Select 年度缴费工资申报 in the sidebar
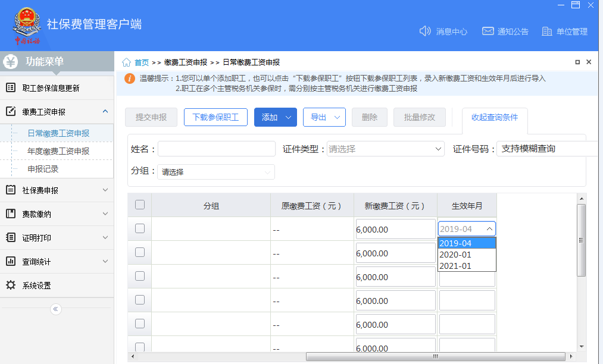 click(58, 151)
